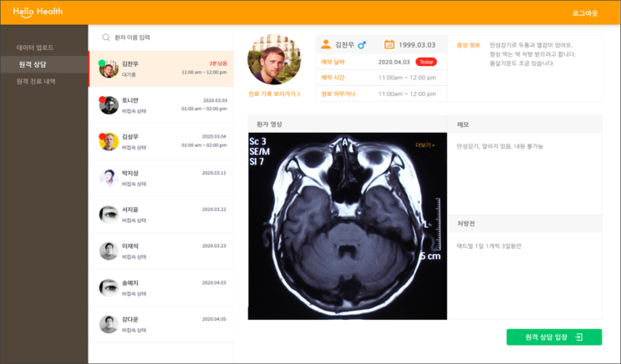
Task: Click the 메모 panel header
Action: pos(525,124)
